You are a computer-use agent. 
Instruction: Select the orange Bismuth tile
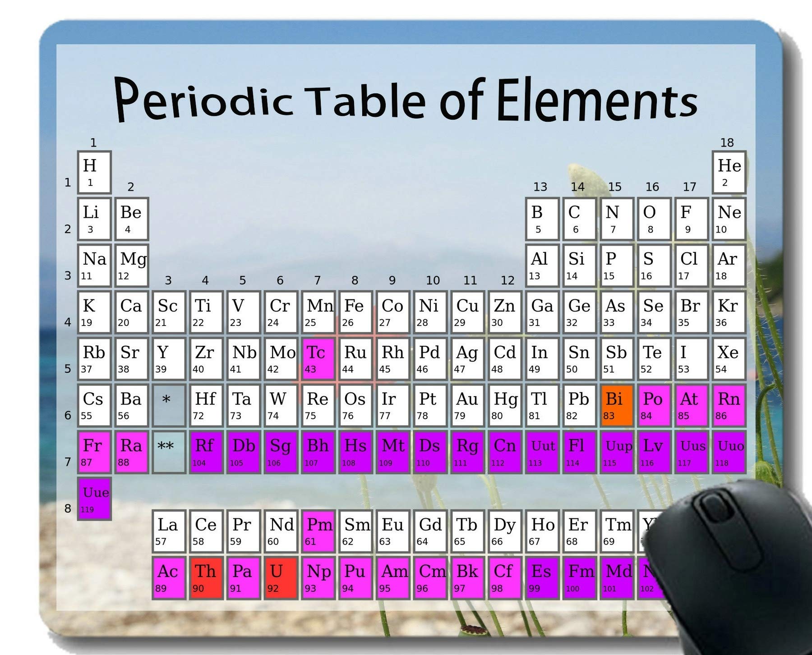pos(616,404)
